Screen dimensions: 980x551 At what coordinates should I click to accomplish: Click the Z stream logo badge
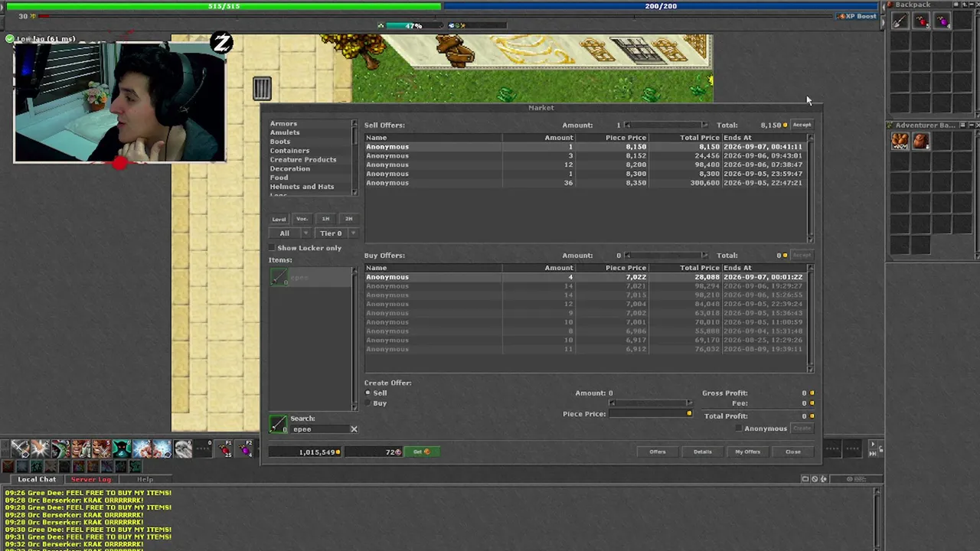coord(221,44)
